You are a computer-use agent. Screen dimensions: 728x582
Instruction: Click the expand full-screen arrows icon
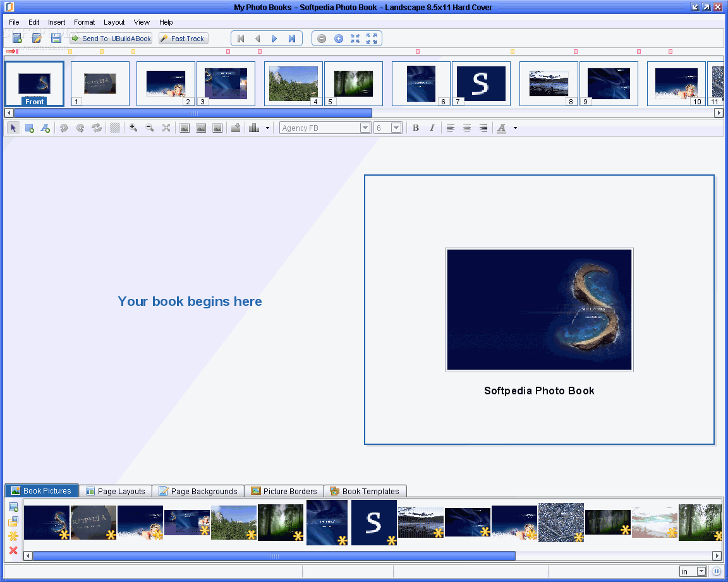372,39
